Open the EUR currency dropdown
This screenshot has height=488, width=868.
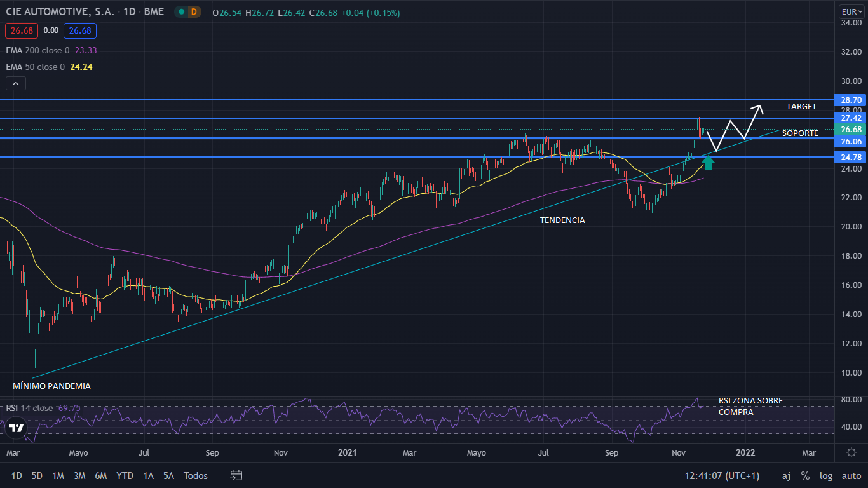850,11
